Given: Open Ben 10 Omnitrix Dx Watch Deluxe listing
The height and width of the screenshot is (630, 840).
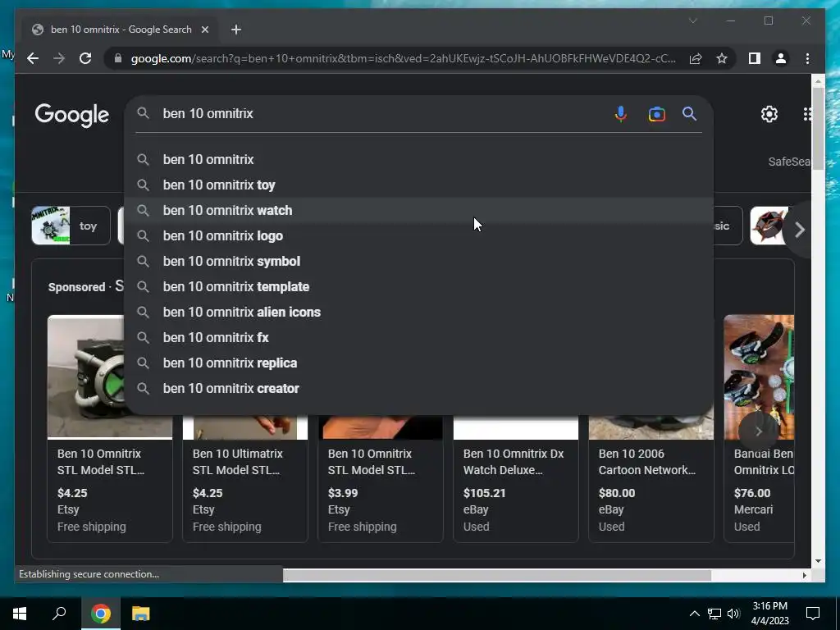Looking at the screenshot, I should 516,479.
